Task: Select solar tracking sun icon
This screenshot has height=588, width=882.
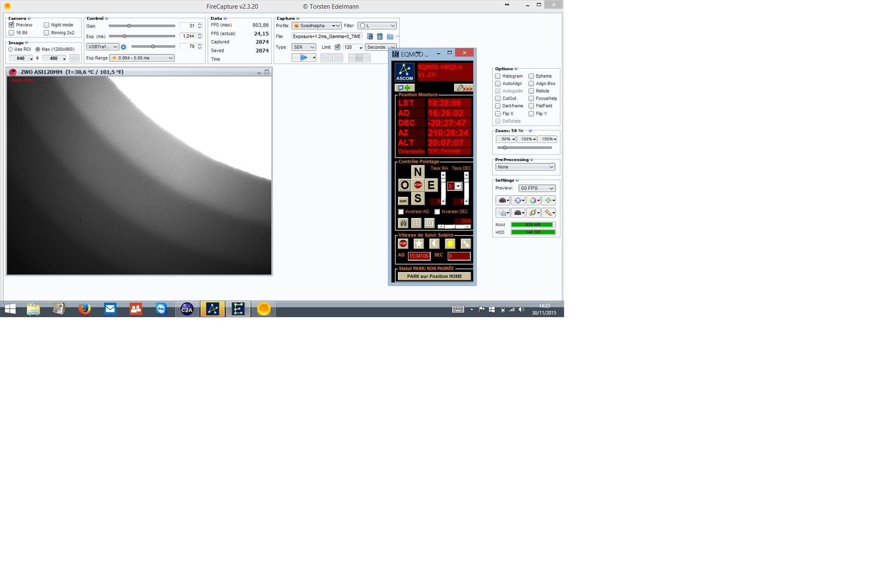Action: point(450,244)
